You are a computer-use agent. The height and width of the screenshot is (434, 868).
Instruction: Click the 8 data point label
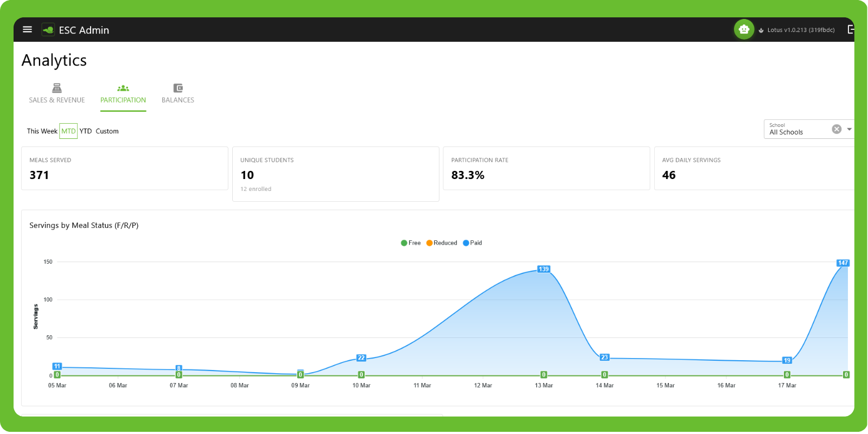(178, 368)
